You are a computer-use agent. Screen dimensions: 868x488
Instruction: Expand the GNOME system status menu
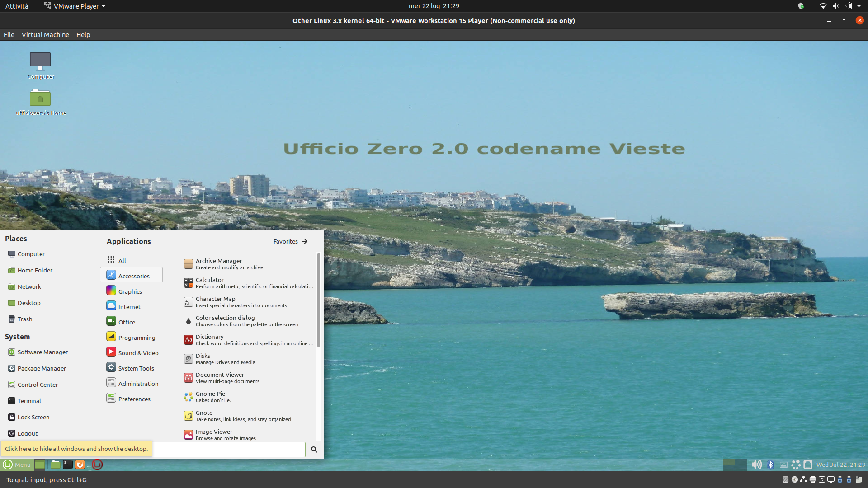tap(859, 6)
